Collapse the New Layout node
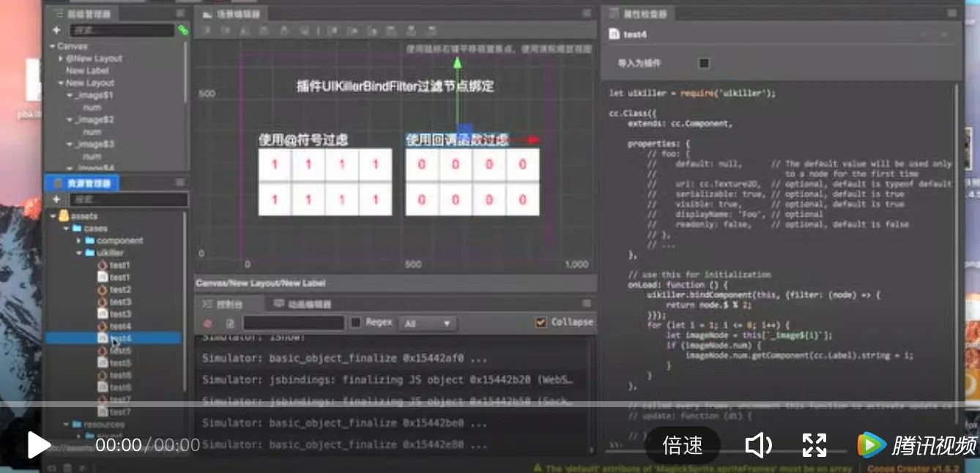The height and width of the screenshot is (473, 980). (62, 83)
